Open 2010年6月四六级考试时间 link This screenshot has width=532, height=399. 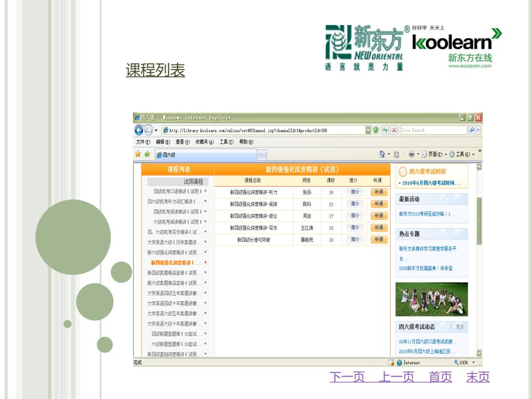pyautogui.click(x=431, y=183)
